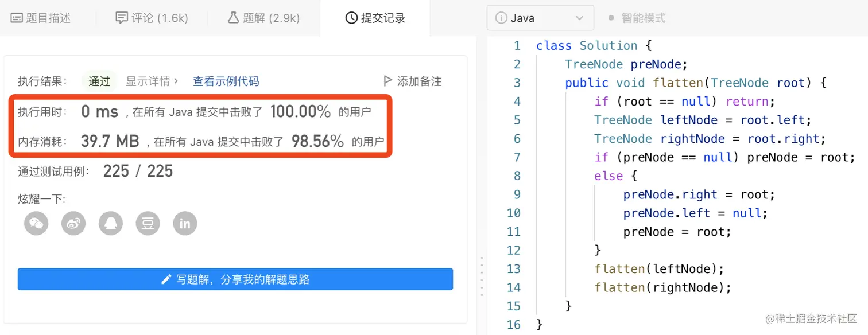Click 查看示例代码 link
Image resolution: width=868 pixels, height=335 pixels.
pos(226,81)
